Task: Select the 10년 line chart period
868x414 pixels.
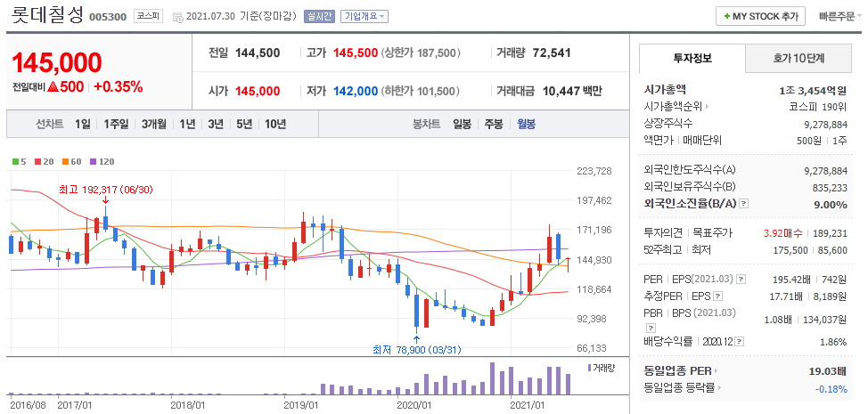Action: pos(275,124)
